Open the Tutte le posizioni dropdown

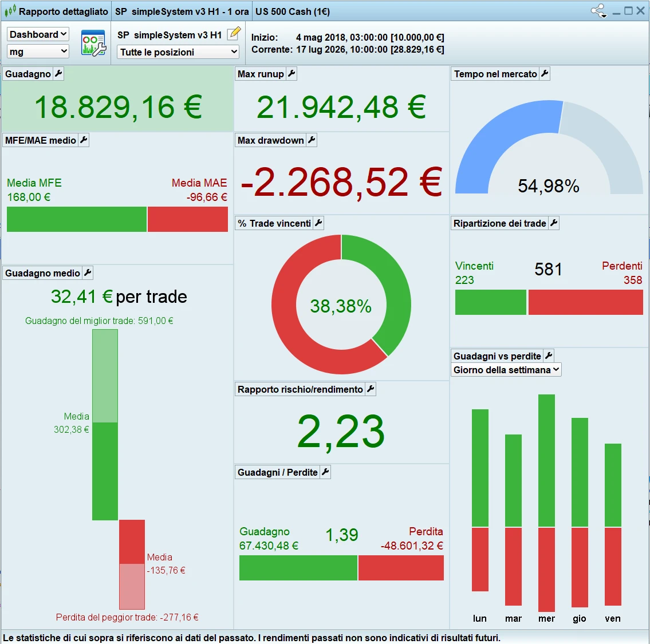coord(178,52)
